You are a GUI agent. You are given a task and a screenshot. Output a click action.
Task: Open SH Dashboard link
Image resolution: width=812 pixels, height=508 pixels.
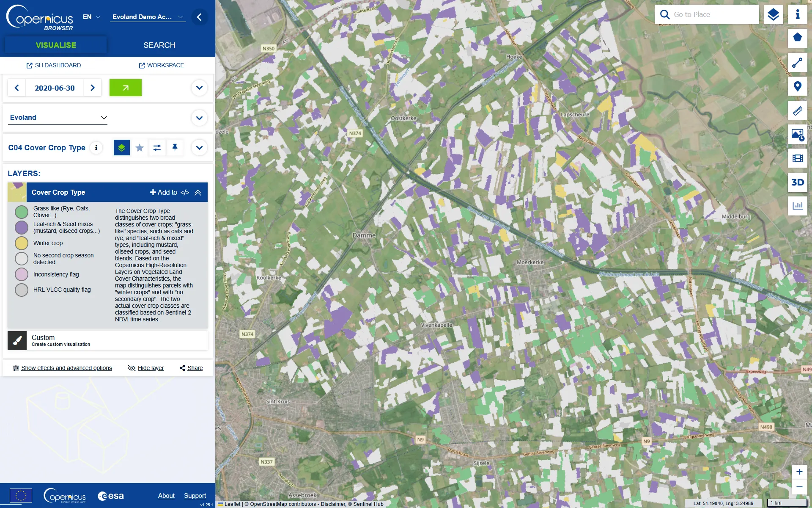(54, 65)
